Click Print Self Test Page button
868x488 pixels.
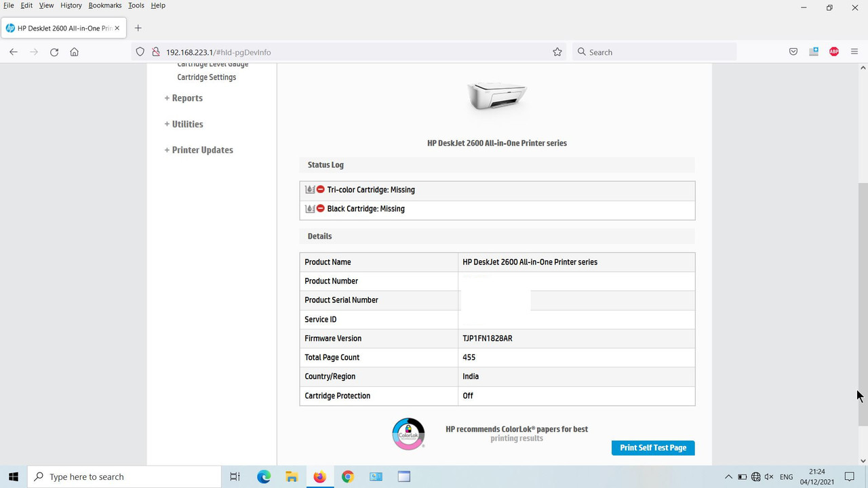pyautogui.click(x=653, y=448)
